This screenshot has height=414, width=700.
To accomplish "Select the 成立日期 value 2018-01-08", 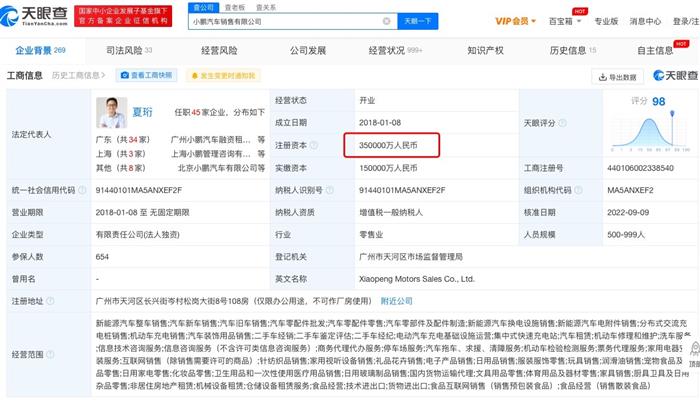I will (x=380, y=122).
